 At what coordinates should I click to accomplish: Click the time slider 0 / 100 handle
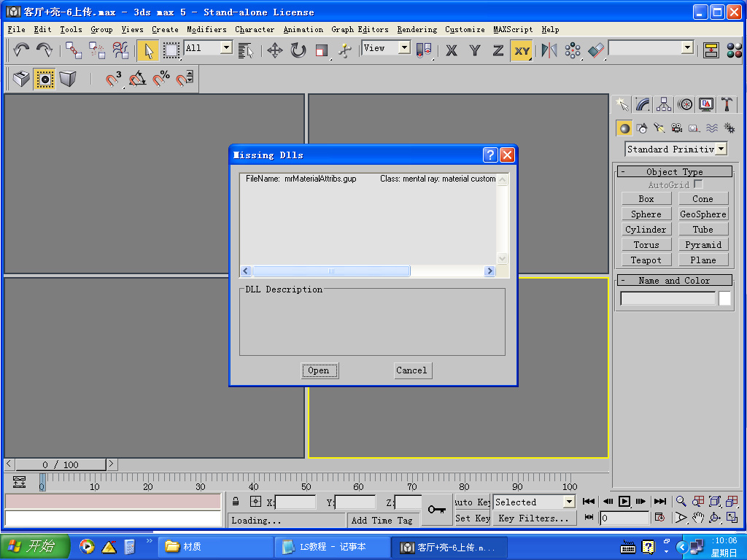click(x=61, y=464)
